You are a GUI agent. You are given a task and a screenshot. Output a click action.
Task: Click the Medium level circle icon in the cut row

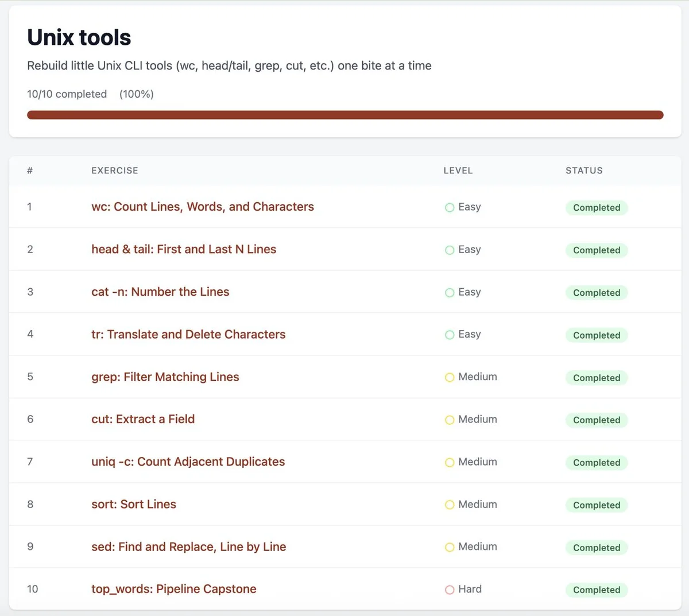pos(450,420)
